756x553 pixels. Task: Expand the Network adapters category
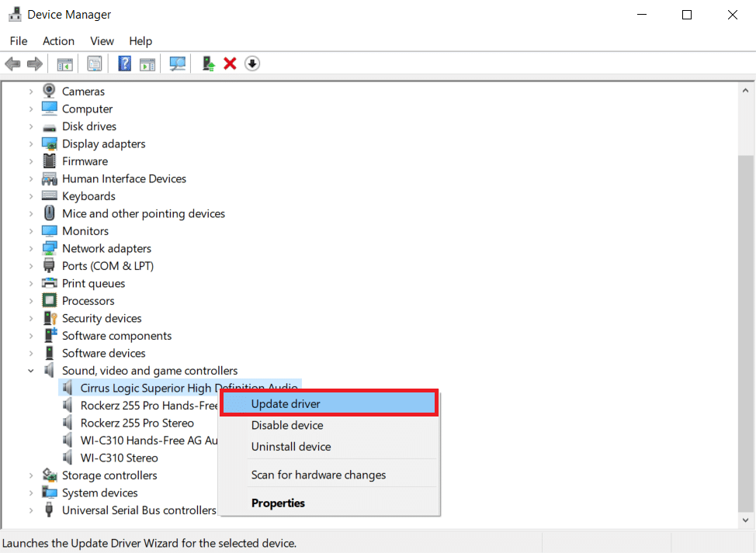coord(31,249)
